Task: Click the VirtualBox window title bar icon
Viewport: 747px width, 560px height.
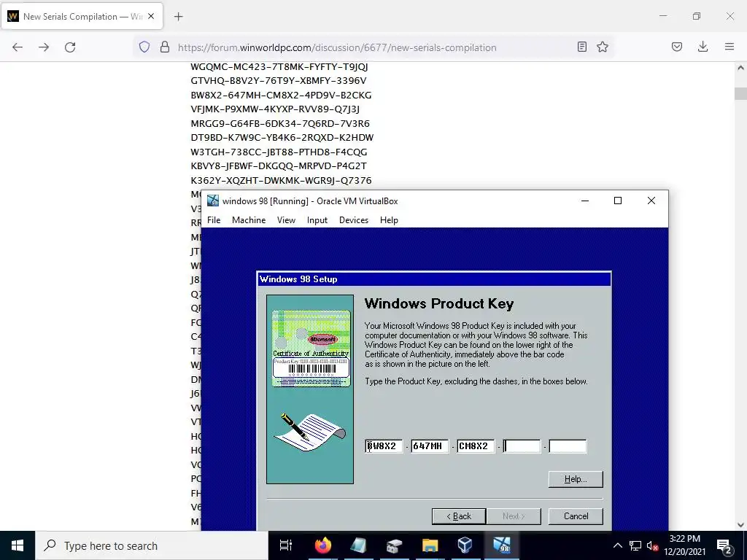Action: pos(213,201)
